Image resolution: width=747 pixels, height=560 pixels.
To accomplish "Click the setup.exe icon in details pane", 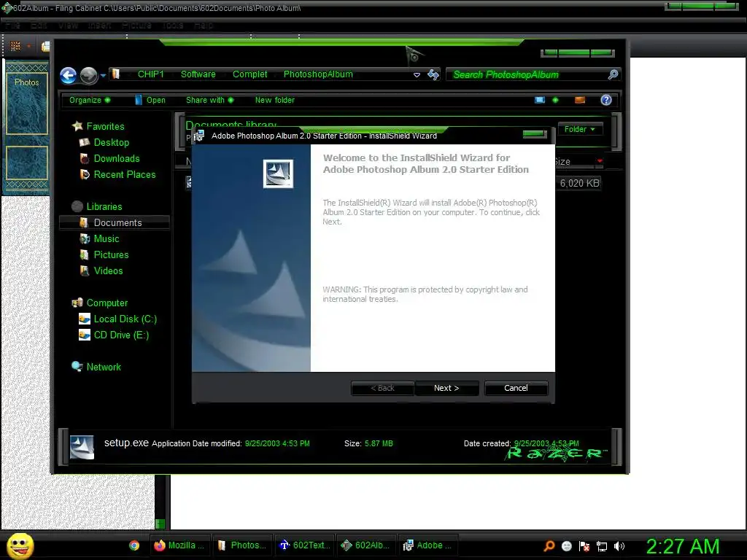I will click(82, 447).
